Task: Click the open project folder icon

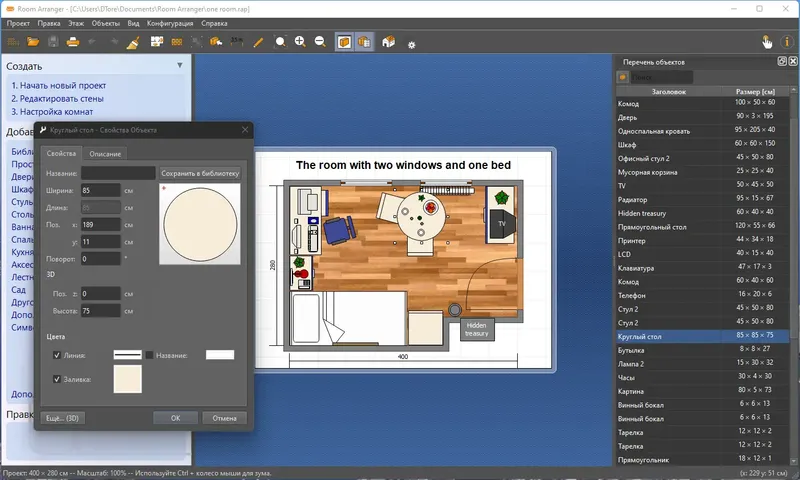Action: coord(33,42)
